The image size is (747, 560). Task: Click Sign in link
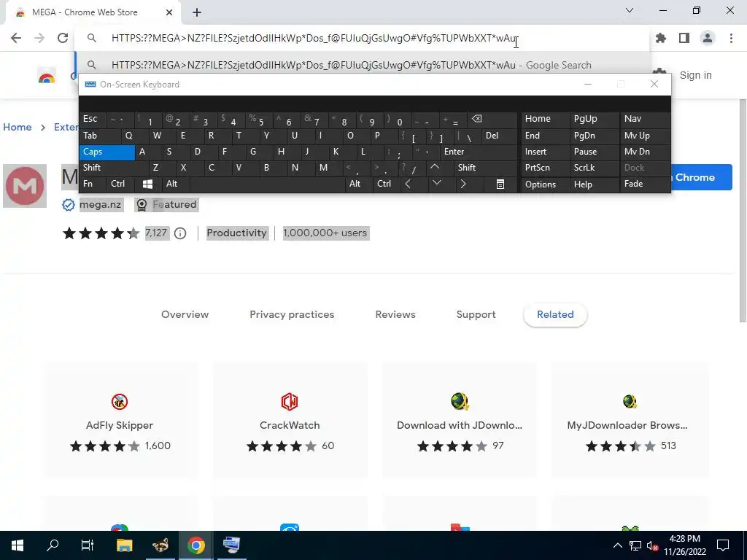coord(695,75)
